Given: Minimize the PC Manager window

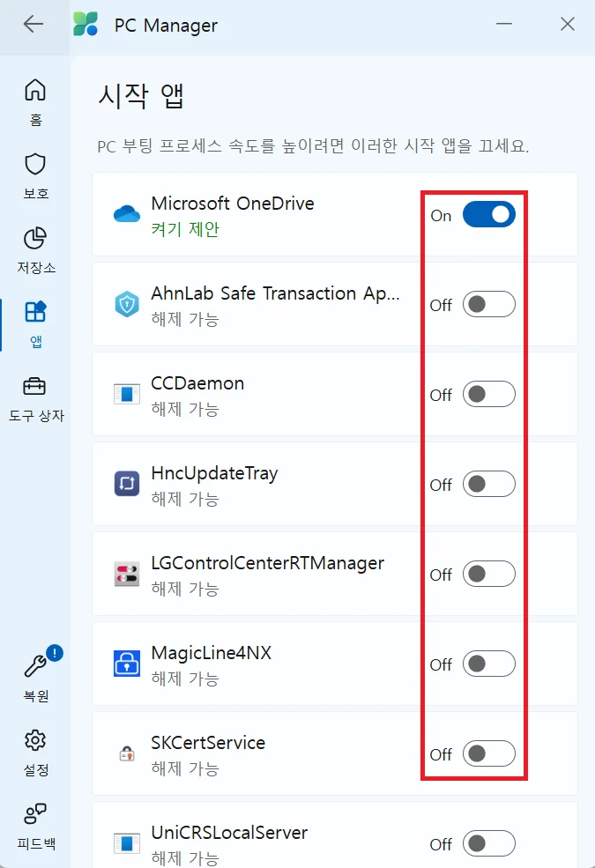Looking at the screenshot, I should tap(503, 24).
